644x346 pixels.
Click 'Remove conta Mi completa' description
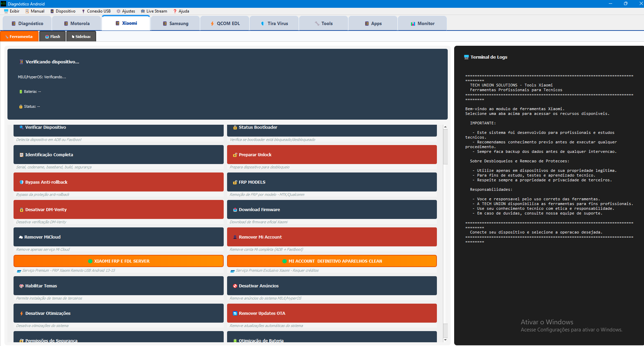(266, 249)
